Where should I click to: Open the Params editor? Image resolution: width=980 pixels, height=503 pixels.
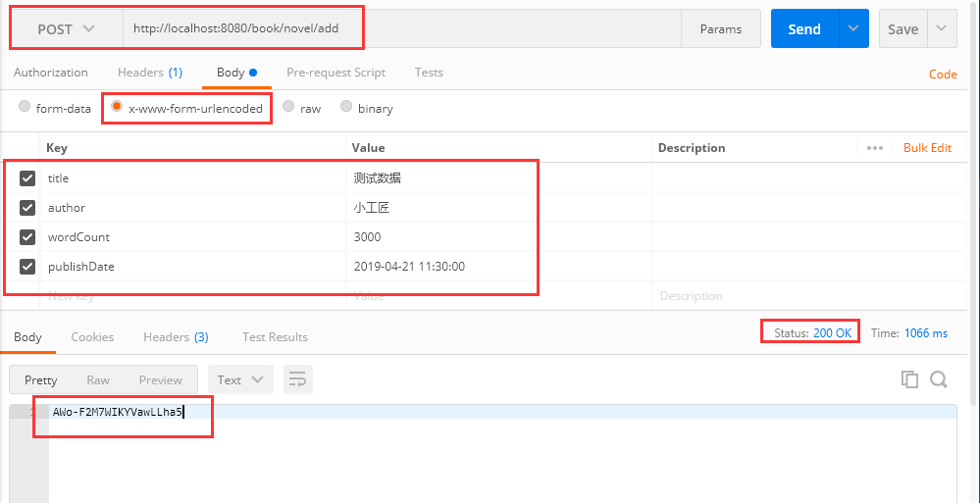(x=721, y=28)
